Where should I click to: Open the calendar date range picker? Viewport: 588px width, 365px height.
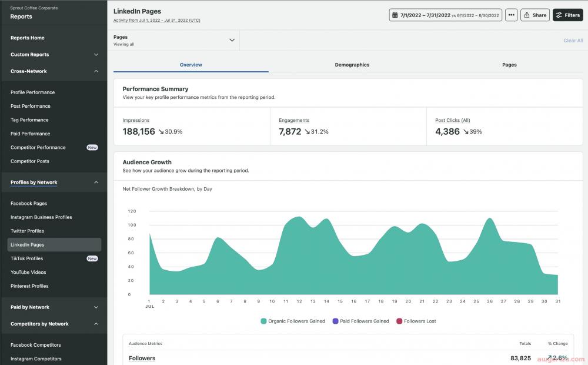[x=445, y=15]
